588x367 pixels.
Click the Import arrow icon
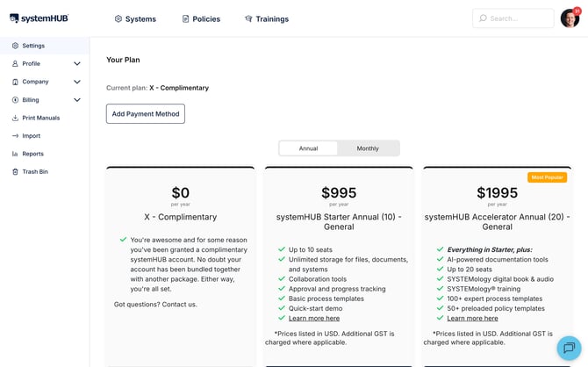(15, 136)
